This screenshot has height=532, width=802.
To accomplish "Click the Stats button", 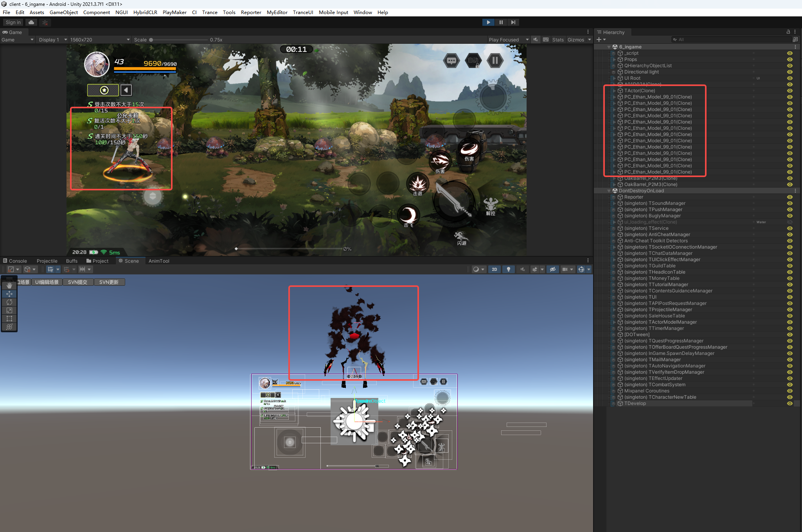I will (x=558, y=39).
